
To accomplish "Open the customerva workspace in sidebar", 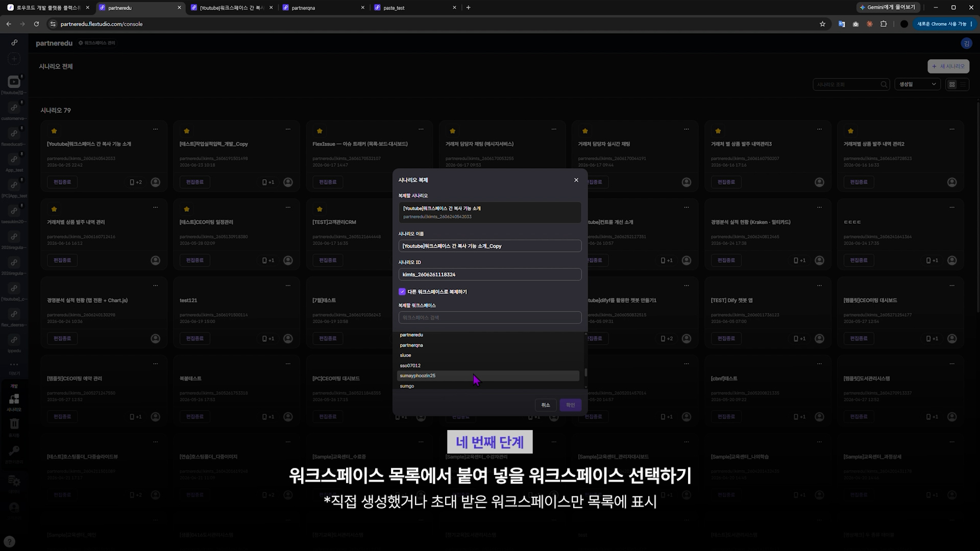I will pyautogui.click(x=14, y=108).
